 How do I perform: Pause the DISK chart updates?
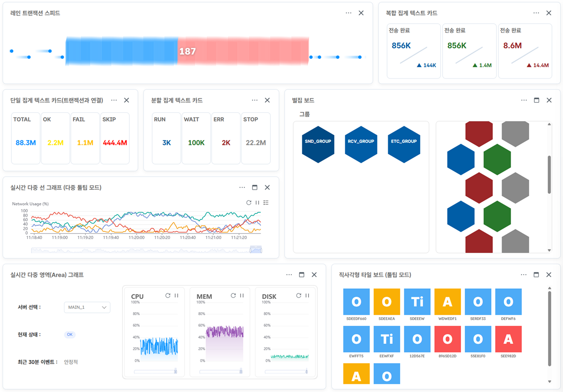pyautogui.click(x=307, y=296)
